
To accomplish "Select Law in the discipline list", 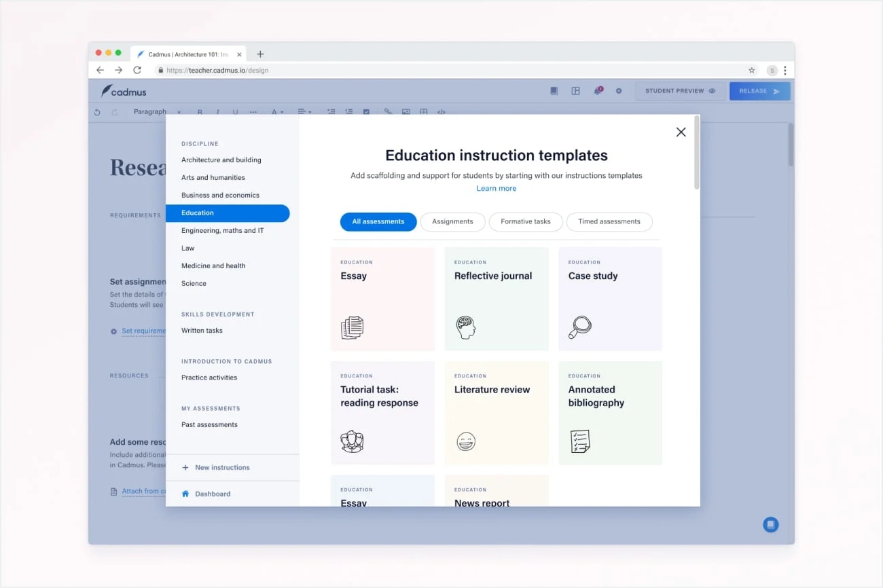I will (x=188, y=249).
